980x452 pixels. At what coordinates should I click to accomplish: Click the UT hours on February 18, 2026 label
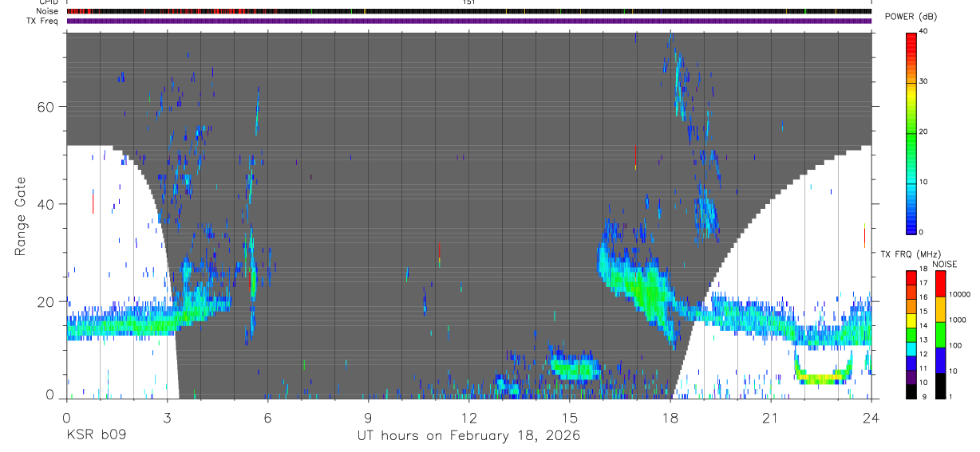pos(468,436)
